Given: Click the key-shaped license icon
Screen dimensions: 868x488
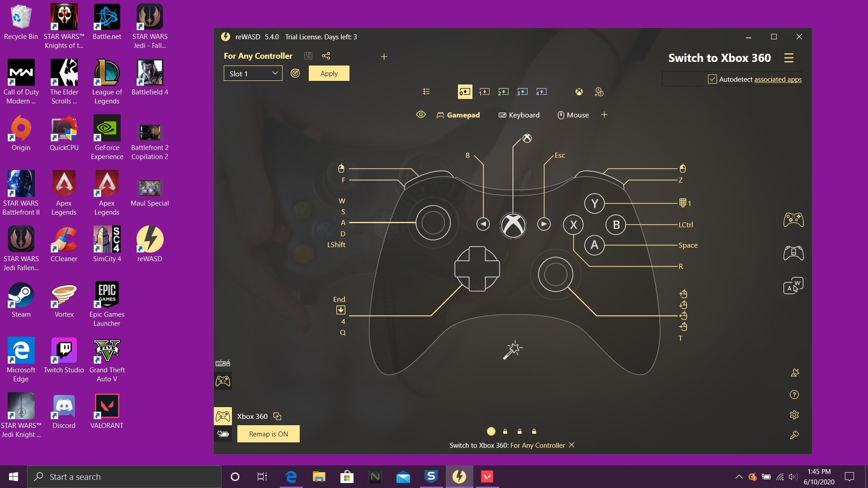Looking at the screenshot, I should point(794,435).
